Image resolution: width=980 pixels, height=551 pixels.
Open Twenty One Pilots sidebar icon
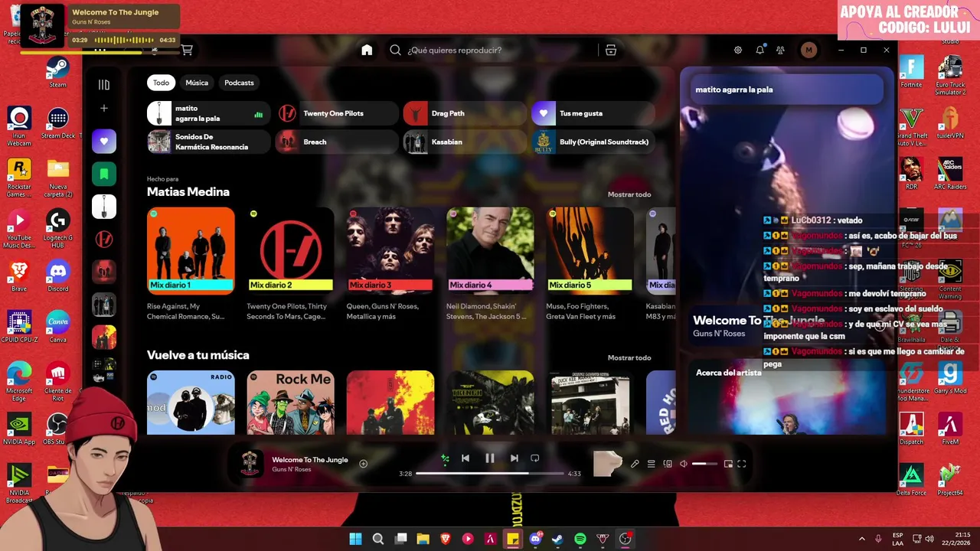(x=104, y=240)
